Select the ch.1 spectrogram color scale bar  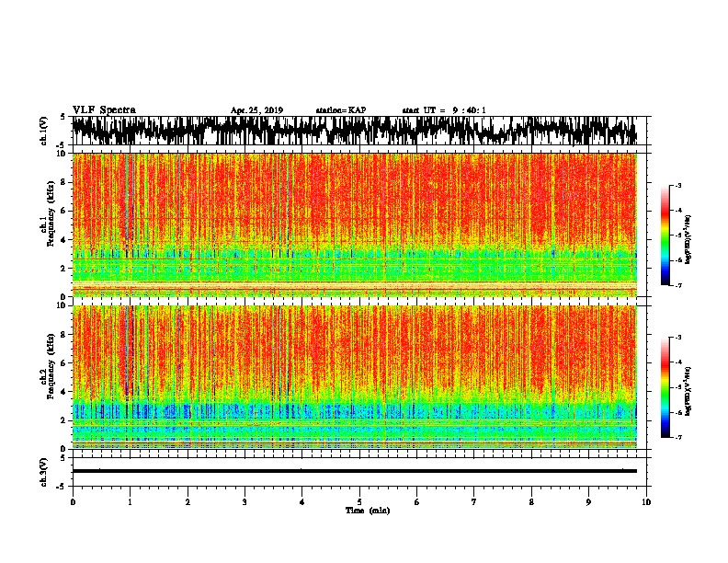click(665, 236)
